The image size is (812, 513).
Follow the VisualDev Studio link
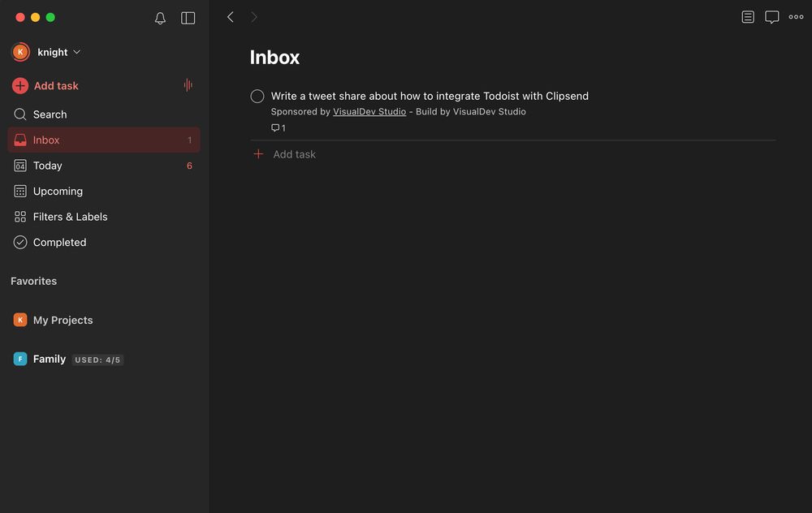coord(369,112)
